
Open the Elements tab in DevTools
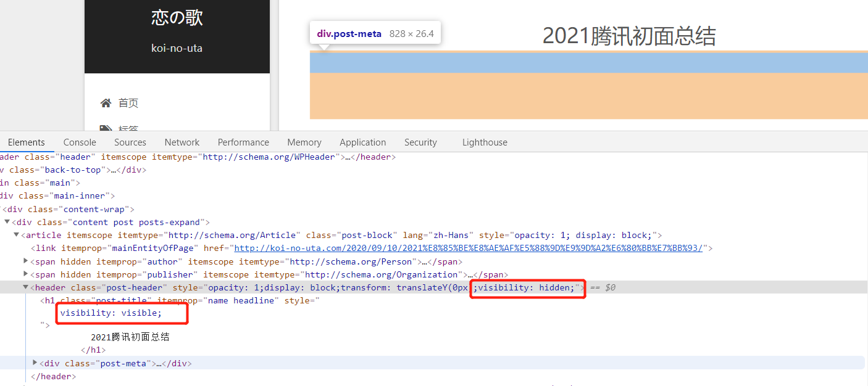pos(26,142)
